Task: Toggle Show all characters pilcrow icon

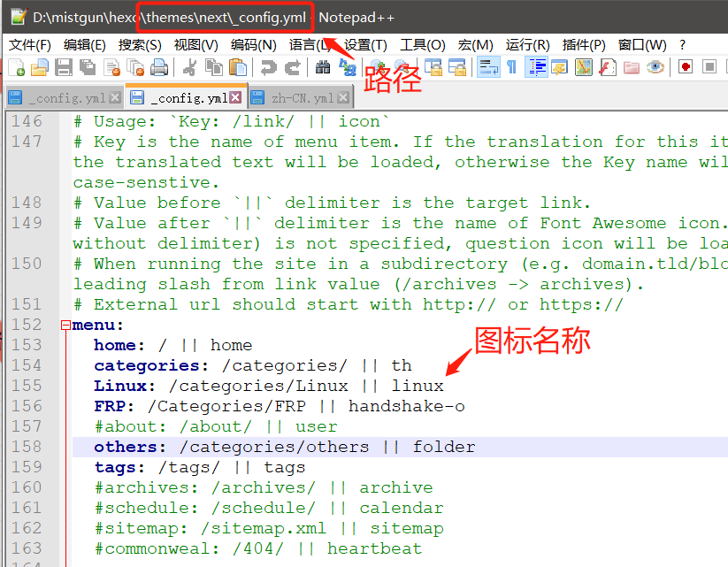Action: point(511,67)
